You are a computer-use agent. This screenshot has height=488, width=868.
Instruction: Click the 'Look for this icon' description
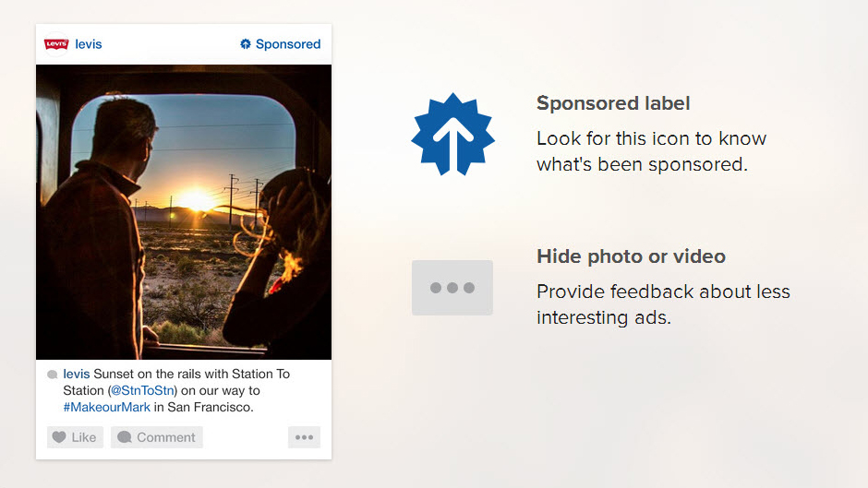[651, 151]
